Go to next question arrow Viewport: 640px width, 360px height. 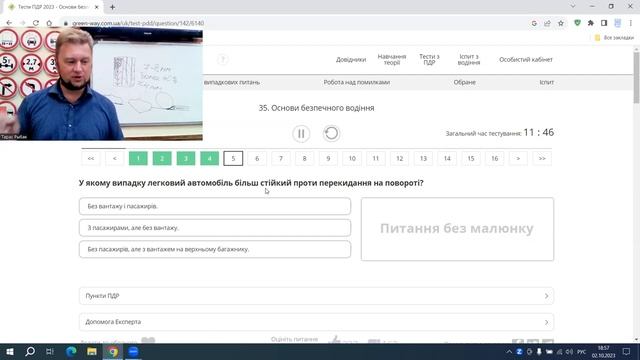518,158
